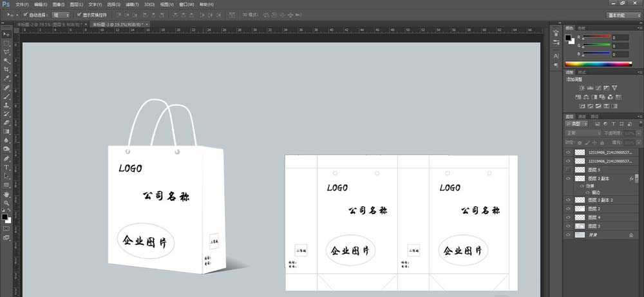The height and width of the screenshot is (297, 644).
Task: Show hidden layer 图层 5
Action: pos(568,169)
